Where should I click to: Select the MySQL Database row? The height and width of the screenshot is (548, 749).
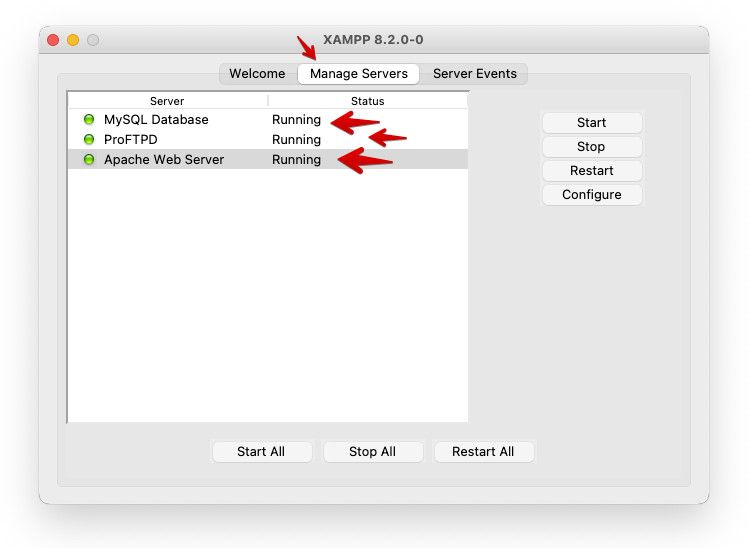coord(268,119)
